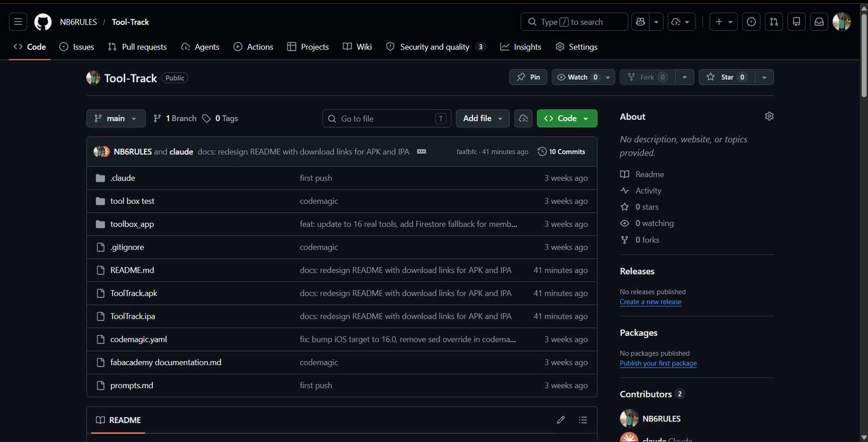This screenshot has height=442, width=868.
Task: Open the codemagic.yaml file
Action: (x=138, y=339)
